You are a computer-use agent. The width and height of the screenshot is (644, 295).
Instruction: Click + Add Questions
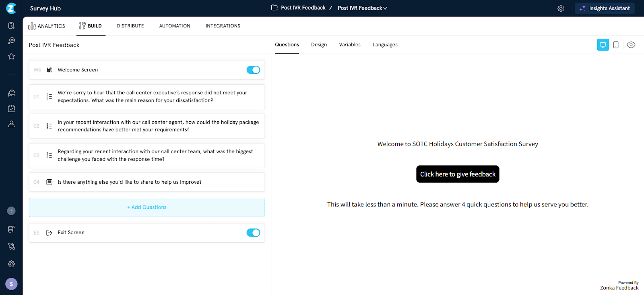[x=147, y=207]
